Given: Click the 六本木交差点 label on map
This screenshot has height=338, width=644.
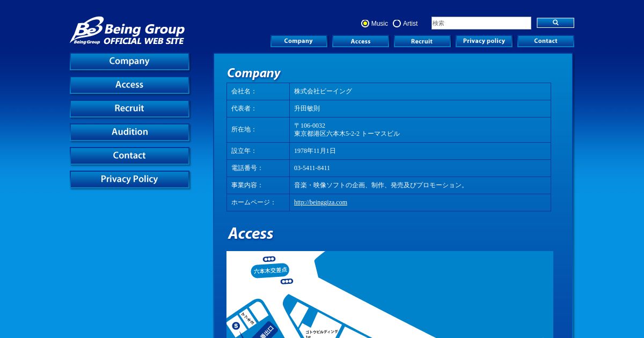Looking at the screenshot, I should [x=270, y=270].
